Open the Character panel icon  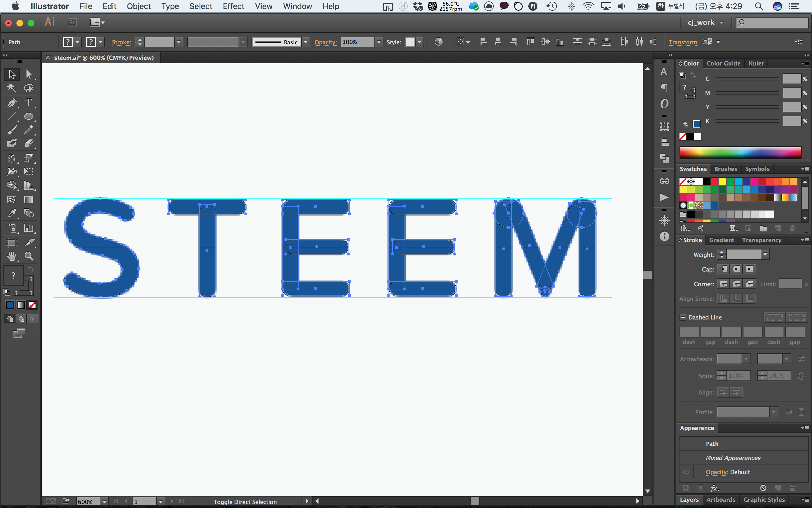click(664, 72)
